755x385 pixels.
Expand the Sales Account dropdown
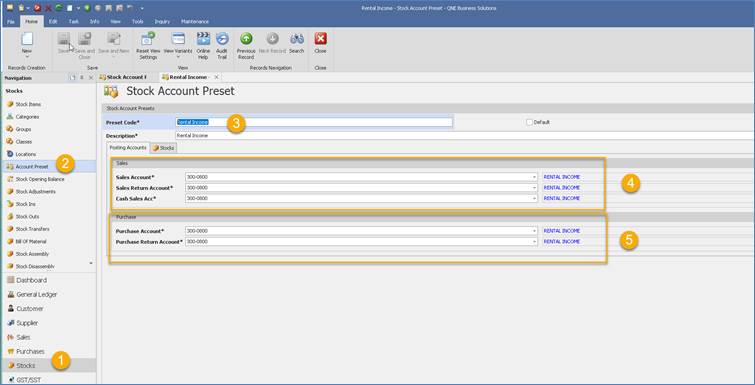[x=534, y=177]
